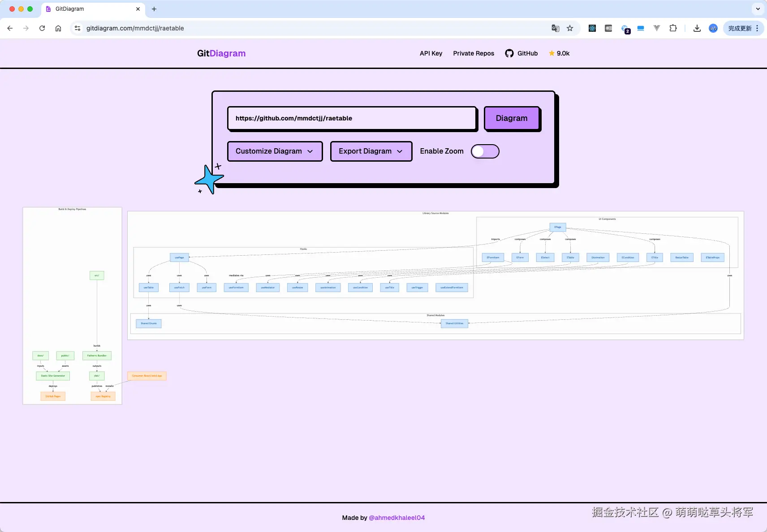Screen dimensions: 767x532
Task: Click the ECondition component node
Action: tap(628, 257)
